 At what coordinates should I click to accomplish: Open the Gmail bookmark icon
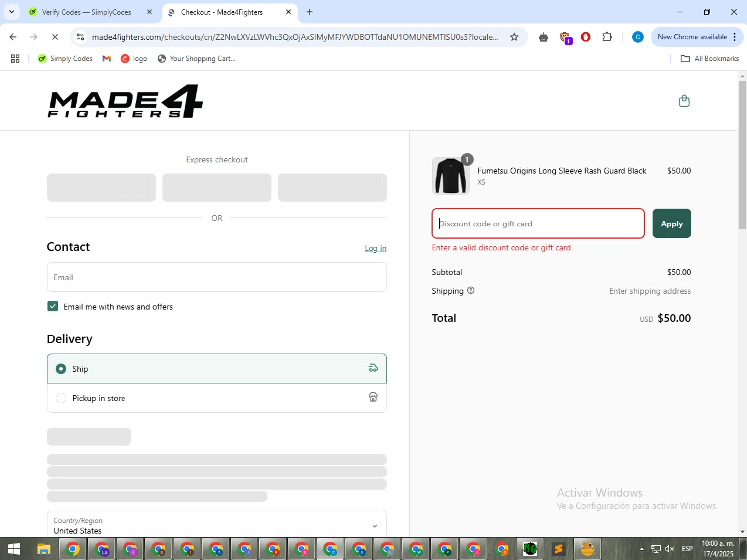pos(106,59)
